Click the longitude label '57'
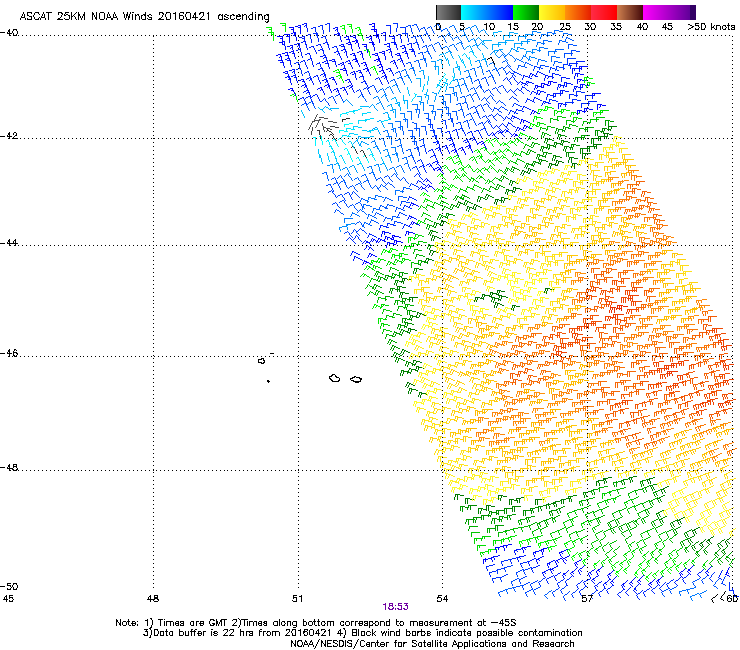Image resolution: width=740 pixels, height=650 pixels. click(x=587, y=599)
